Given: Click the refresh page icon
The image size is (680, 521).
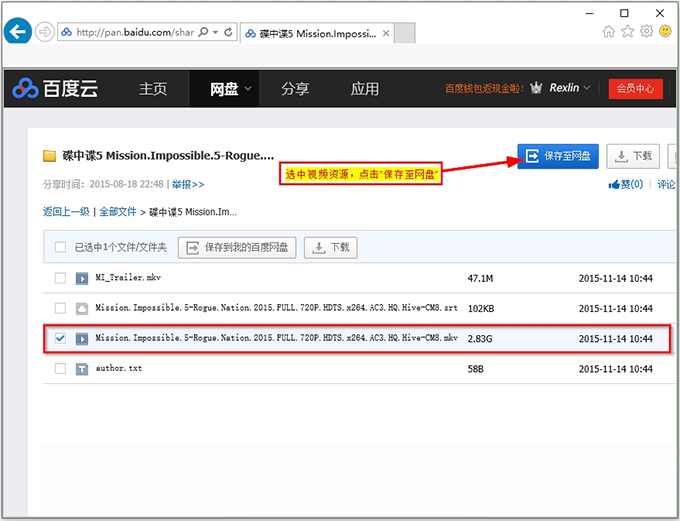Looking at the screenshot, I should point(229,32).
